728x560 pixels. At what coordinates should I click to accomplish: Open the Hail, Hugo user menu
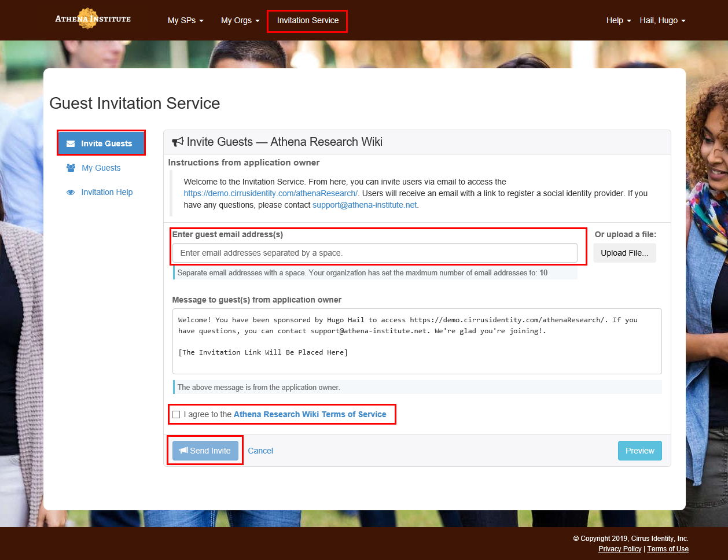point(663,20)
